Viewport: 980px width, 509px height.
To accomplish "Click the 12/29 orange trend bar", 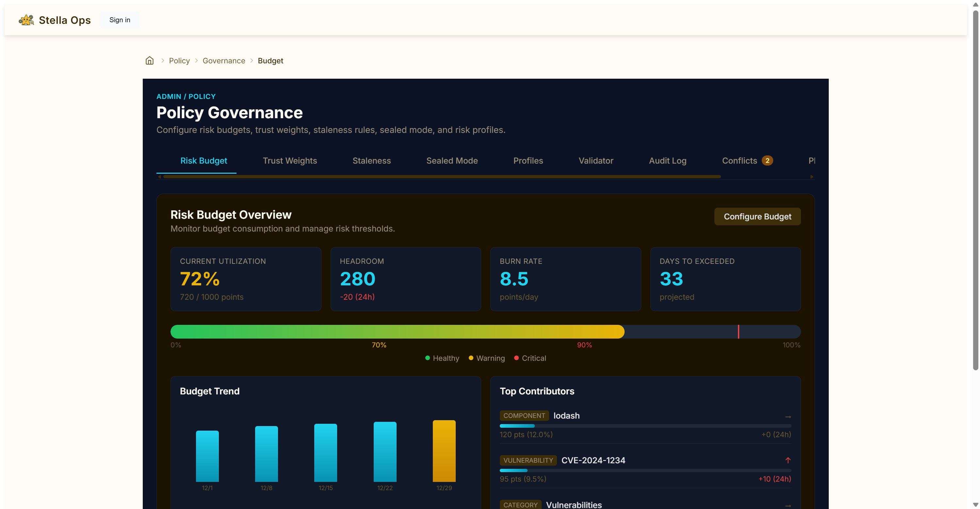I will [x=444, y=451].
